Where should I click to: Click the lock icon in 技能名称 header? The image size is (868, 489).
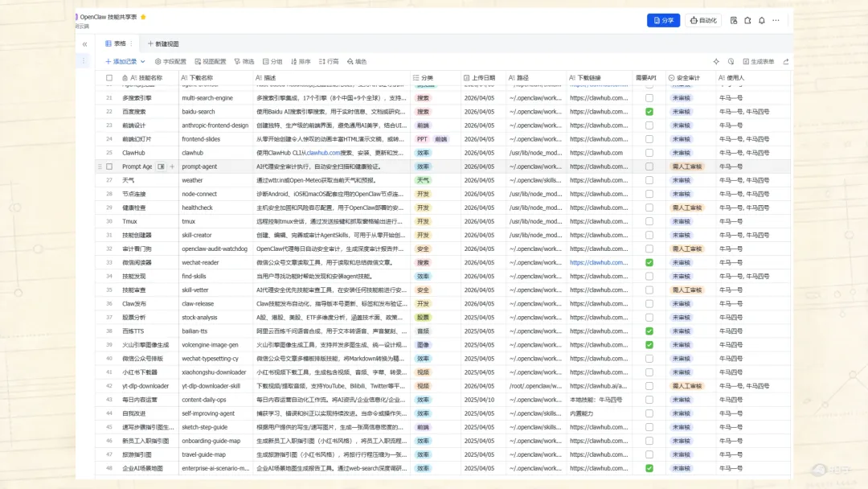click(125, 78)
